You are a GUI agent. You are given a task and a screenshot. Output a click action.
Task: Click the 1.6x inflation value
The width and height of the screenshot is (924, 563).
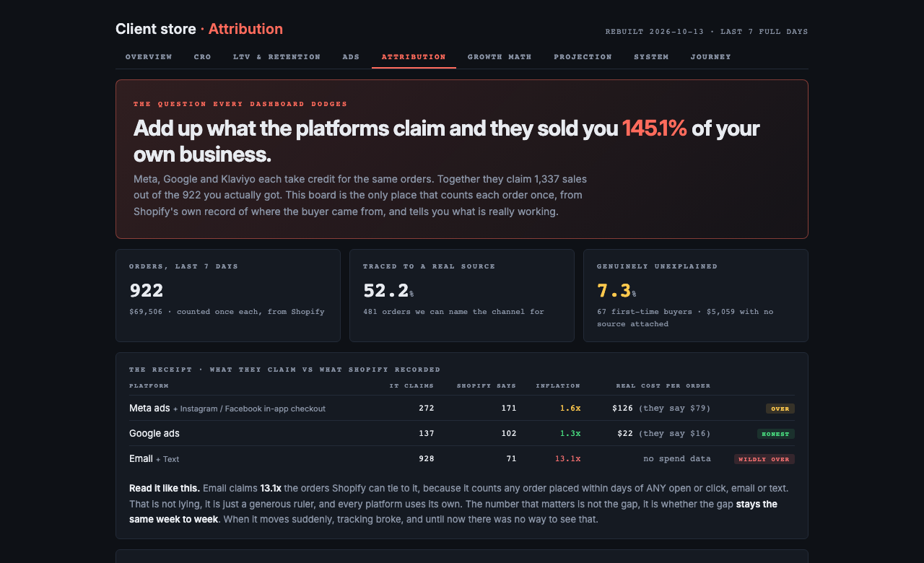pyautogui.click(x=570, y=408)
